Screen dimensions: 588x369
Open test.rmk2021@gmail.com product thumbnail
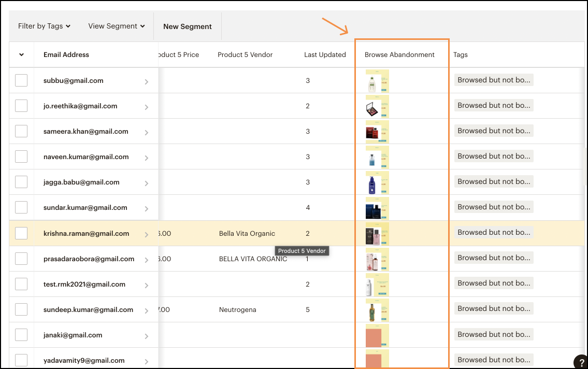point(377,285)
